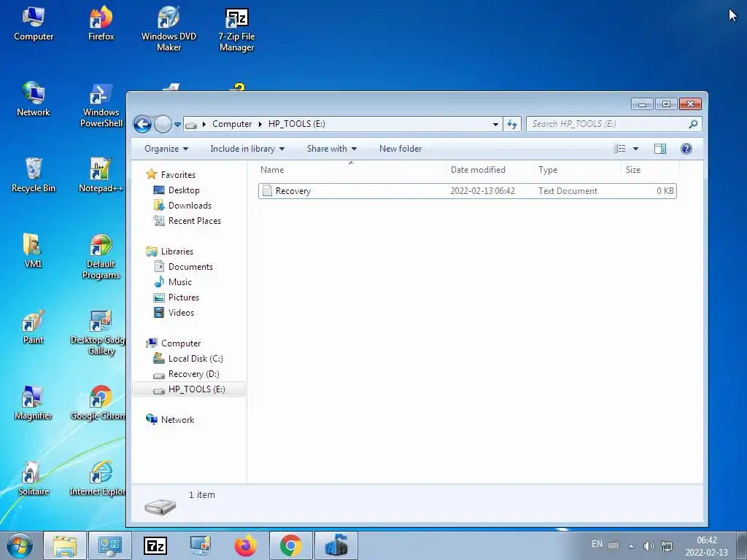747x560 pixels.
Task: Open Chrome from the taskbar
Action: [291, 545]
